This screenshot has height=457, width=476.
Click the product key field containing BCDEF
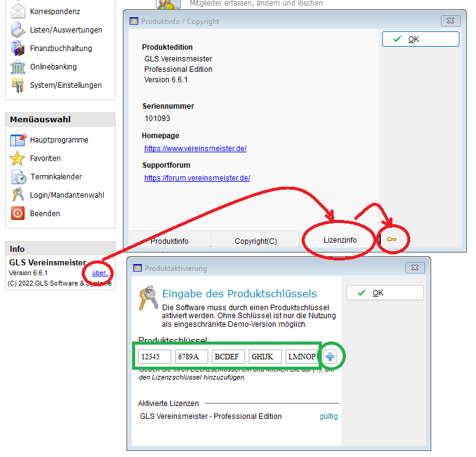point(228,356)
